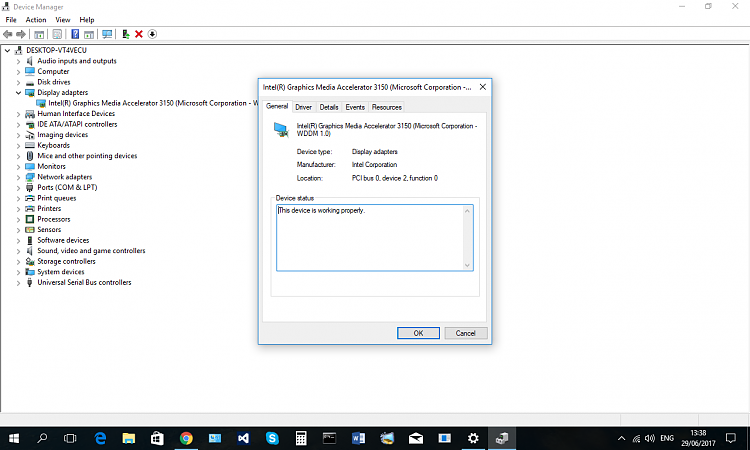The image size is (750, 450).
Task: Click the ENG language indicator
Action: (667, 438)
